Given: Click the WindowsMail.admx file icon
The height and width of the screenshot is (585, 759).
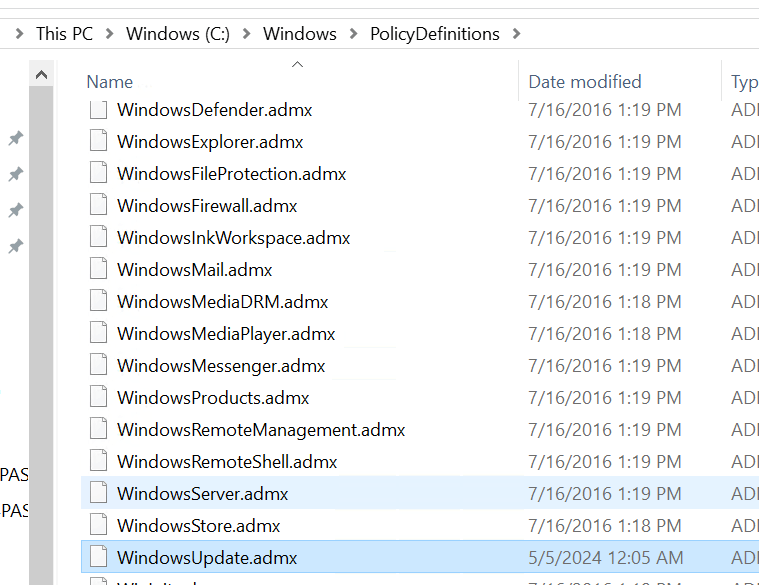Looking at the screenshot, I should pyautogui.click(x=98, y=269).
